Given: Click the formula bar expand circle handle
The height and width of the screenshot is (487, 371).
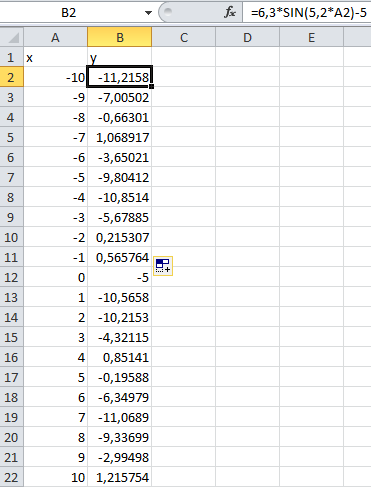Looking at the screenshot, I should point(168,12).
